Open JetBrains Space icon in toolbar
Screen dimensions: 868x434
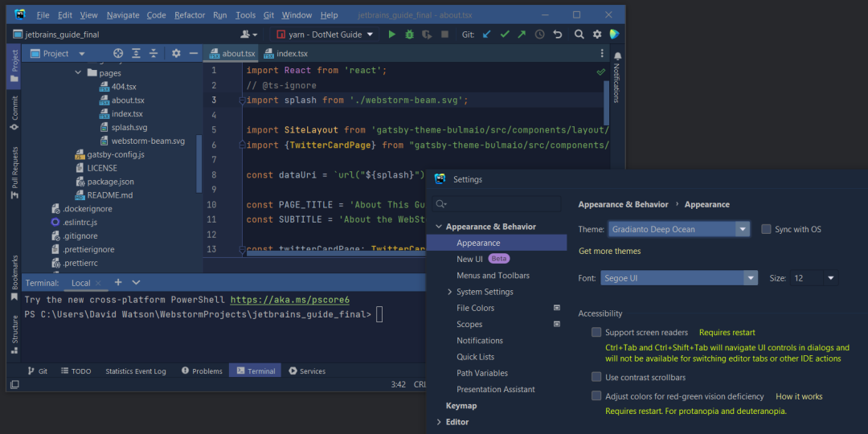pos(614,35)
